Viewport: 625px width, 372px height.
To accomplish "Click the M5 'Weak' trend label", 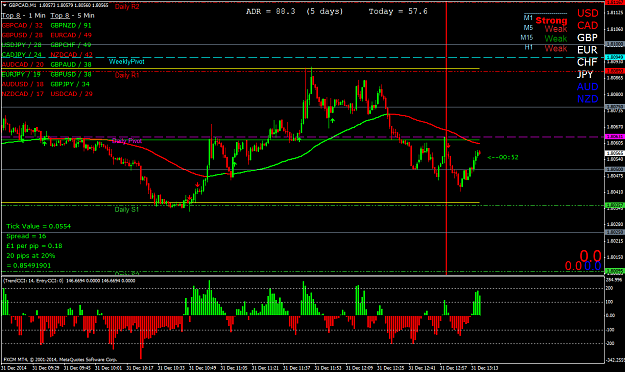I will [556, 29].
